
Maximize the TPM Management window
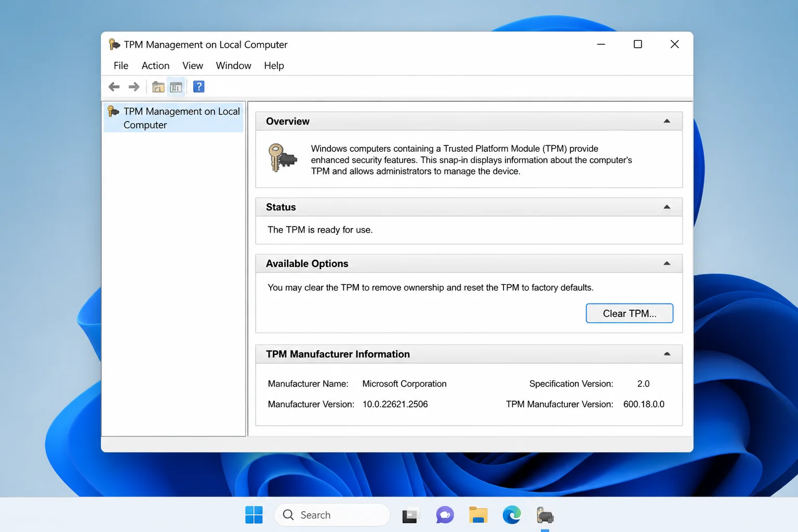coord(637,44)
